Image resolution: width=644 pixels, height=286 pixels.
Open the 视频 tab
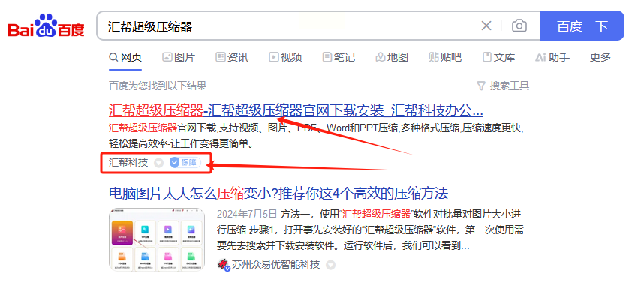285,57
